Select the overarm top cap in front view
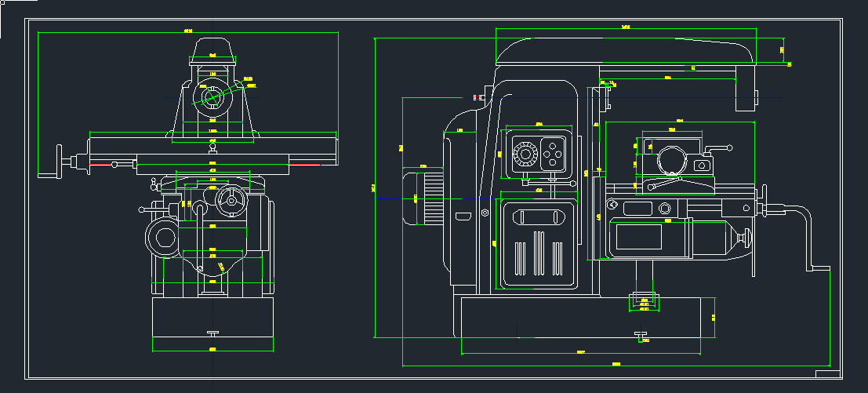The image size is (868, 393). [213, 49]
